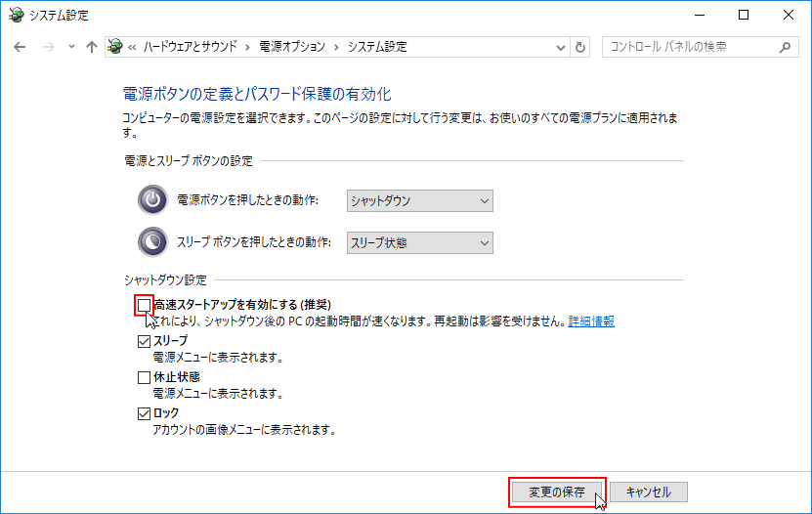
Task: Close the システム設定 window
Action: (x=789, y=15)
